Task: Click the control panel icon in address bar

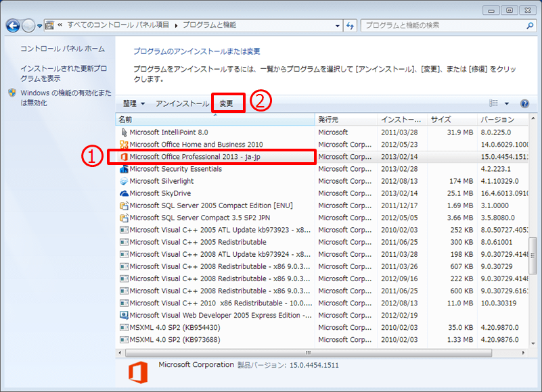Action: [x=50, y=25]
